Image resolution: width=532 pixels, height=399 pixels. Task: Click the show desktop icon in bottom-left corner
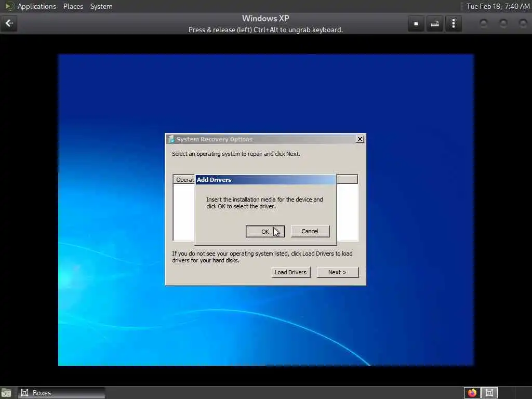point(6,393)
